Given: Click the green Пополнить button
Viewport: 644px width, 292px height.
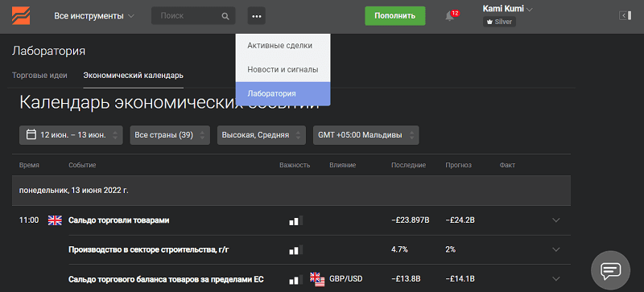Looking at the screenshot, I should click(x=394, y=16).
